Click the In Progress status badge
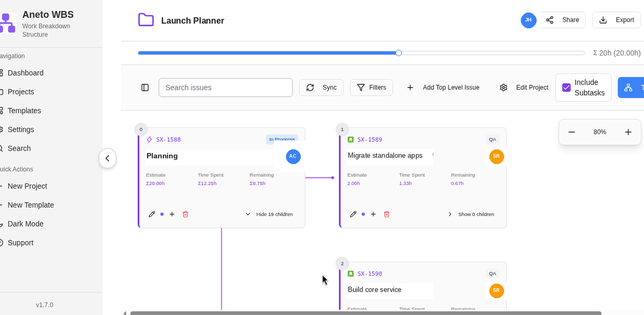The height and width of the screenshot is (315, 644). [x=282, y=139]
